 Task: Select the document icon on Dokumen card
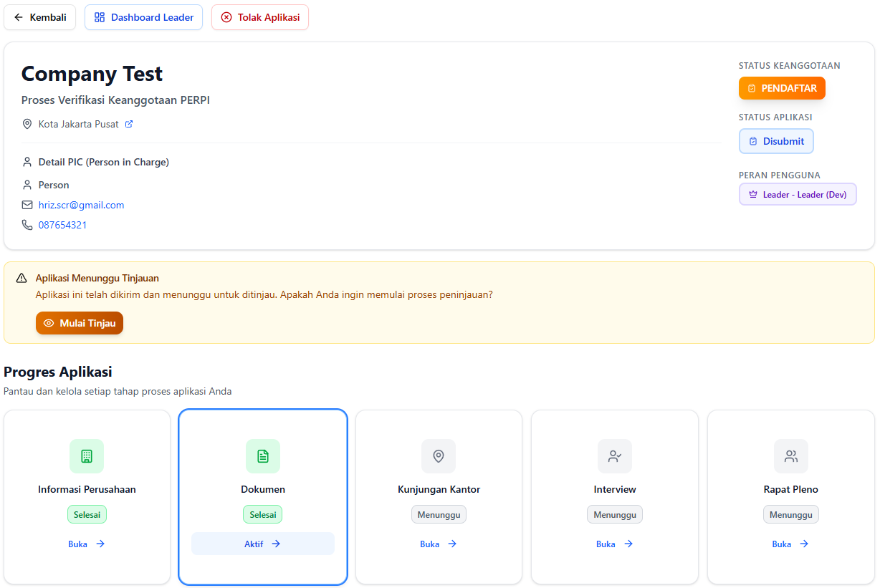coord(263,456)
